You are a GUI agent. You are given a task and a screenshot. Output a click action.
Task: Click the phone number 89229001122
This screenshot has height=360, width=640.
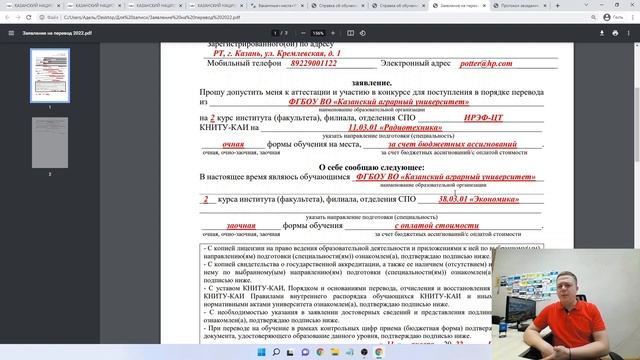[313, 63]
